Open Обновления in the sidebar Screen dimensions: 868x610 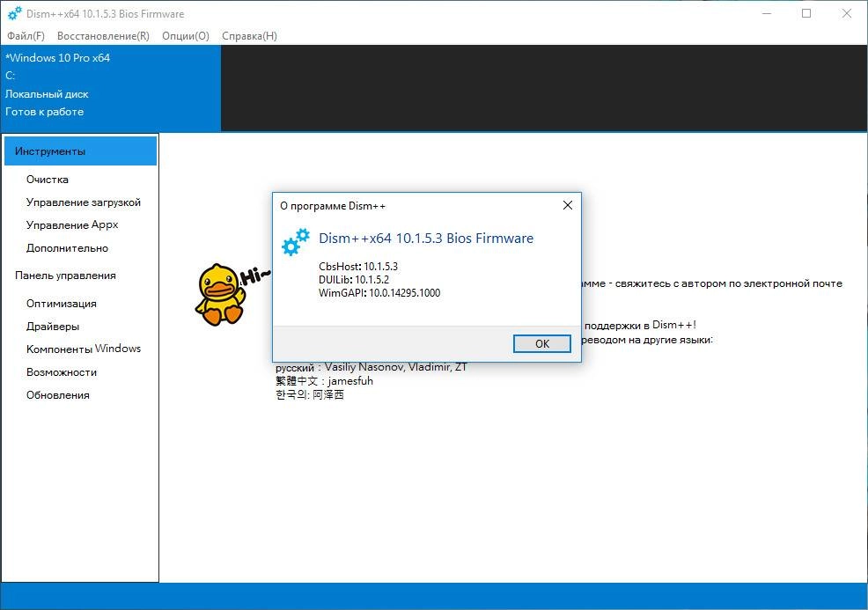57,394
